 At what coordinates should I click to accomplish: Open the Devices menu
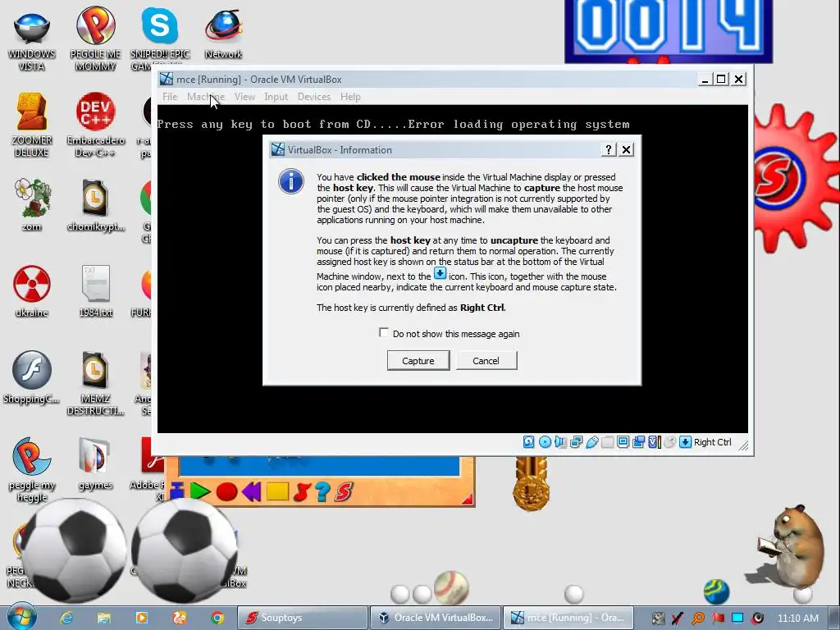click(x=314, y=97)
